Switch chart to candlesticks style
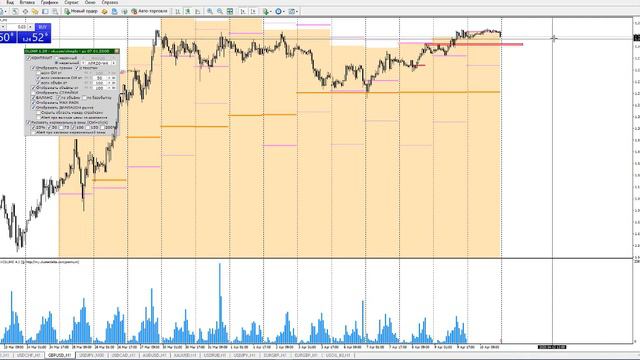The height and width of the screenshot is (360, 640). click(x=188, y=11)
